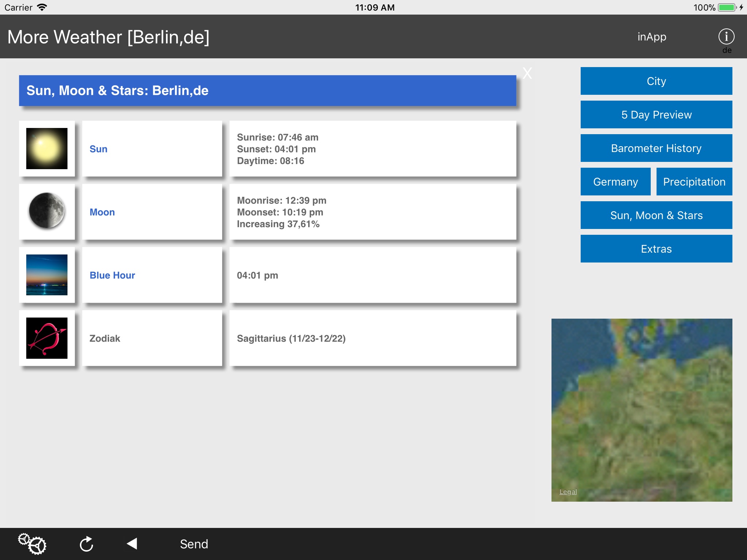The height and width of the screenshot is (560, 747).
Task: Open settings via the gears icon
Action: click(x=32, y=544)
